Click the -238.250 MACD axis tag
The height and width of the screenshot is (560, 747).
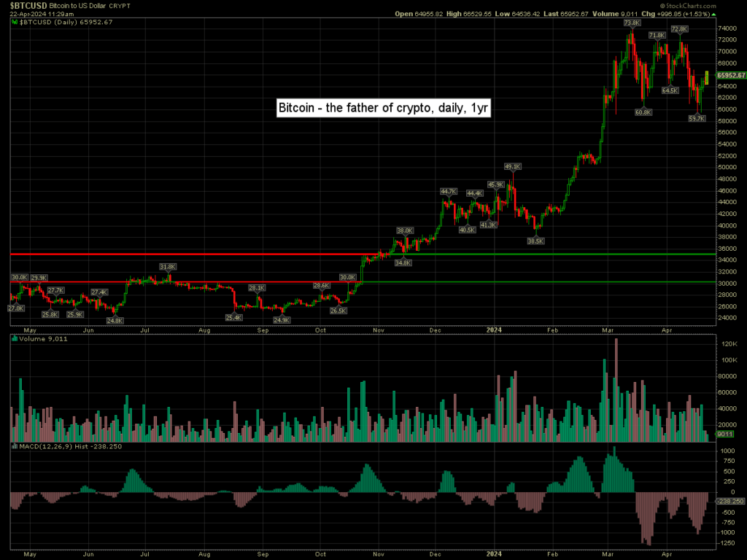pyautogui.click(x=731, y=502)
